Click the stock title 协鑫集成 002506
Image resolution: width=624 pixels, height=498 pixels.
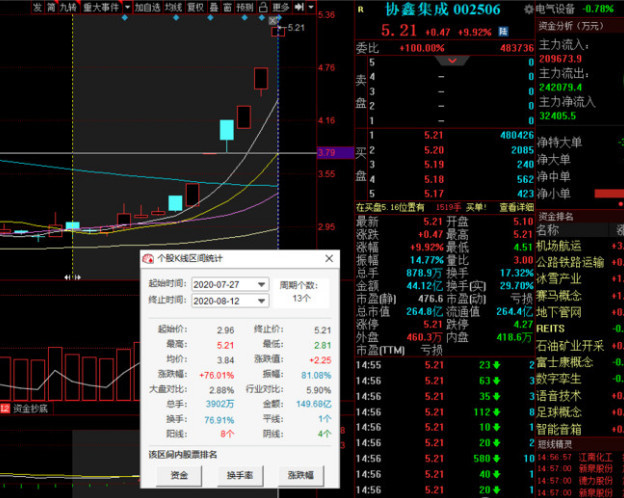coord(443,10)
